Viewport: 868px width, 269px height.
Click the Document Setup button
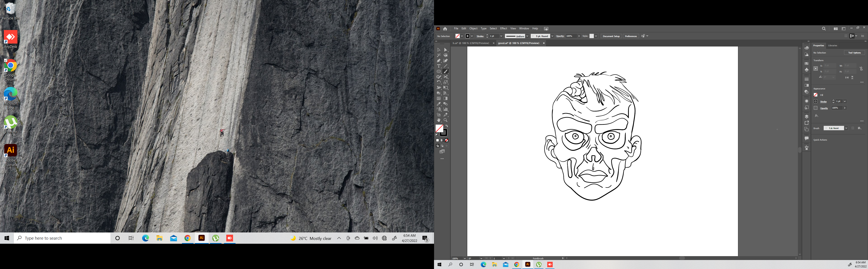pos(611,36)
